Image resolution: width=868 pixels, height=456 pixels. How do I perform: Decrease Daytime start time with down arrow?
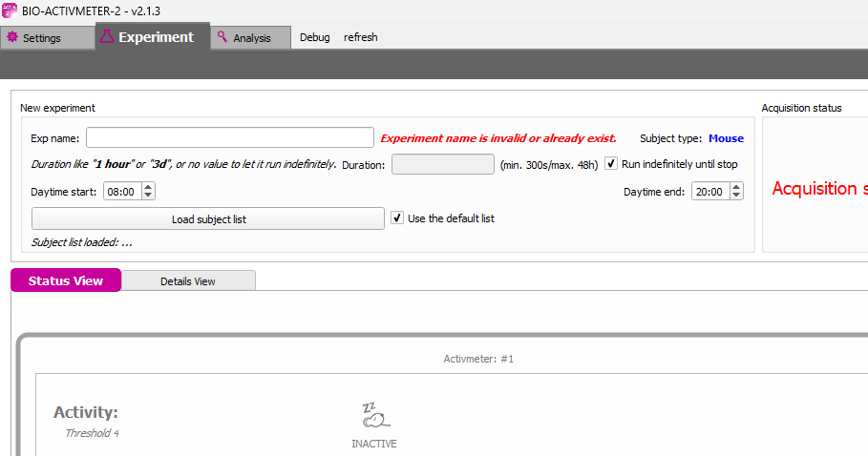coord(147,197)
